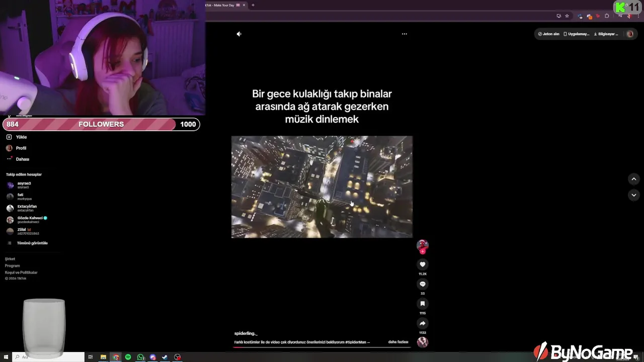Screen dimensions: 644x362
Task: Go to the previous video
Action: pyautogui.click(x=634, y=179)
